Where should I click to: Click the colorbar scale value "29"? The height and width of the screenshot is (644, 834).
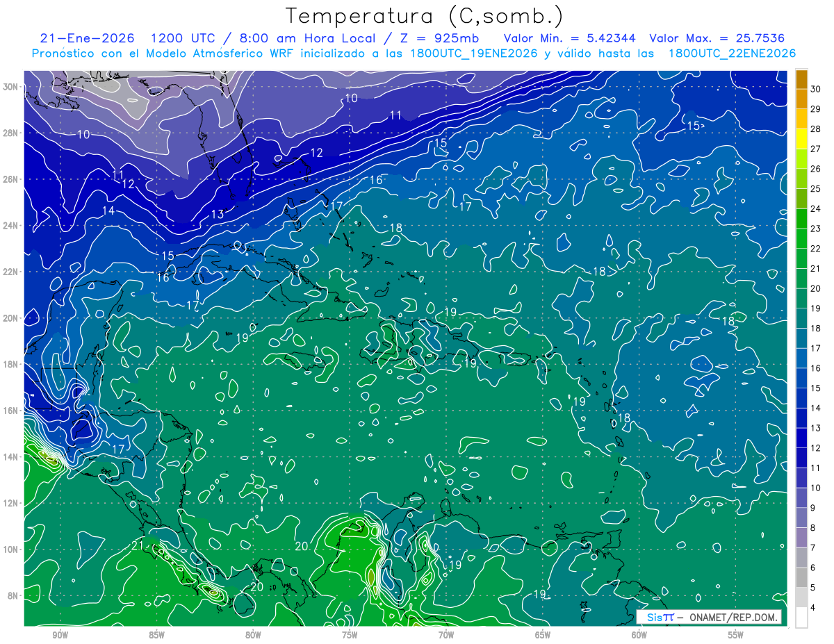coord(816,108)
